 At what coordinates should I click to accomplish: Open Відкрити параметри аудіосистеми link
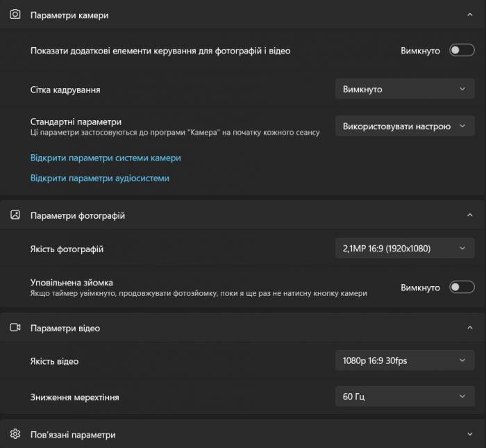(x=100, y=179)
